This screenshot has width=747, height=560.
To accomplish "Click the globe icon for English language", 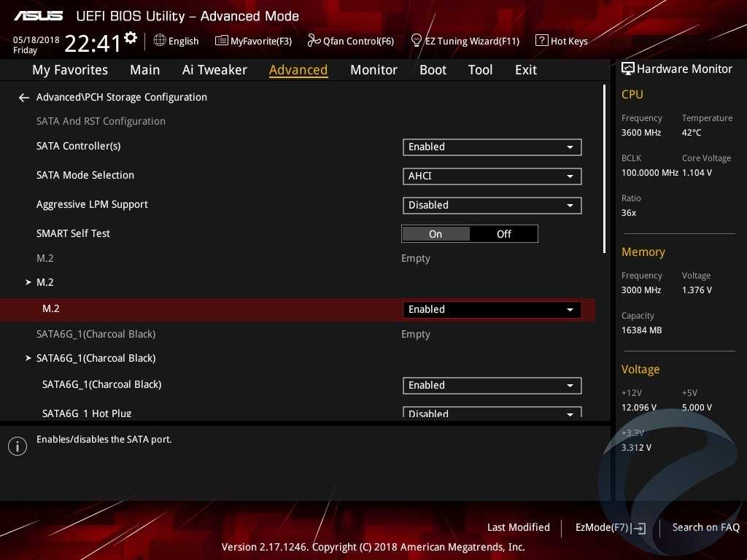I will [x=160, y=41].
